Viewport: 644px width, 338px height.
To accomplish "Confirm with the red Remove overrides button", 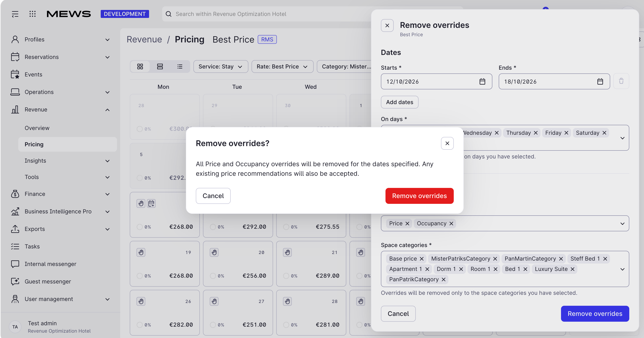I will tap(419, 196).
